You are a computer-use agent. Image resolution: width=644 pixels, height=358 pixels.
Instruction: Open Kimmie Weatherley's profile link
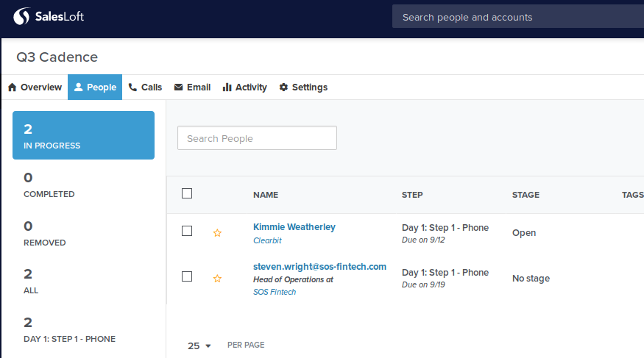(294, 227)
